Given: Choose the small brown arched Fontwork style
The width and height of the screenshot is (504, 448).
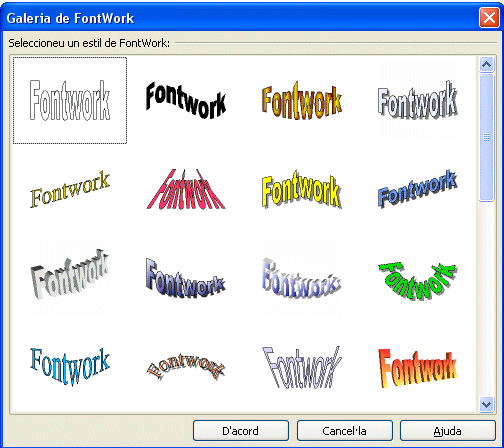Looking at the screenshot, I should pyautogui.click(x=186, y=367).
